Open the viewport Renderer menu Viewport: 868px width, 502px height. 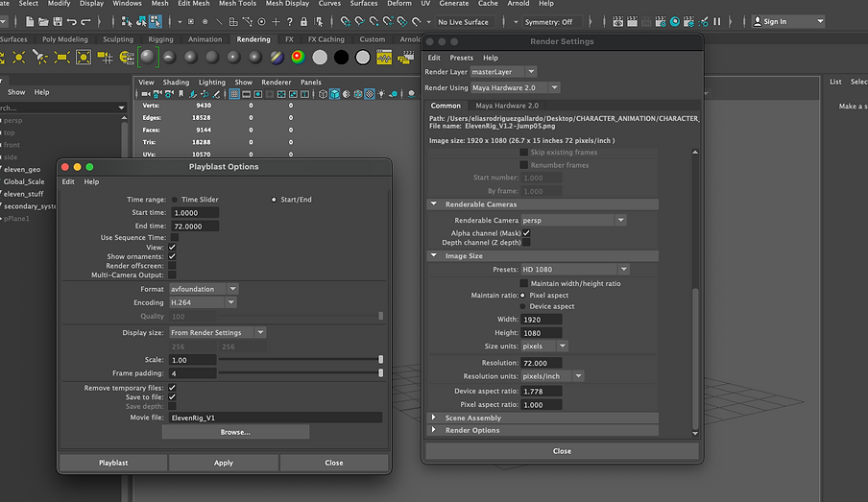tap(277, 82)
